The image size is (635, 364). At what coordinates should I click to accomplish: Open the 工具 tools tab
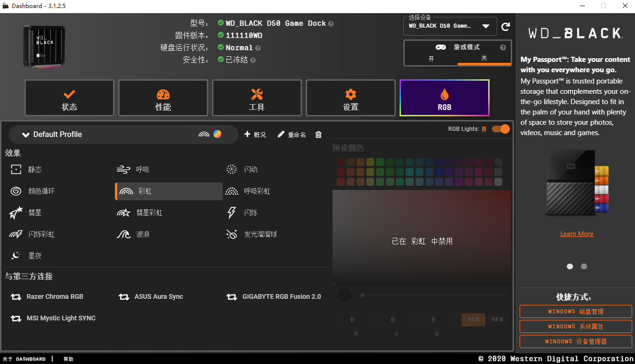click(257, 98)
